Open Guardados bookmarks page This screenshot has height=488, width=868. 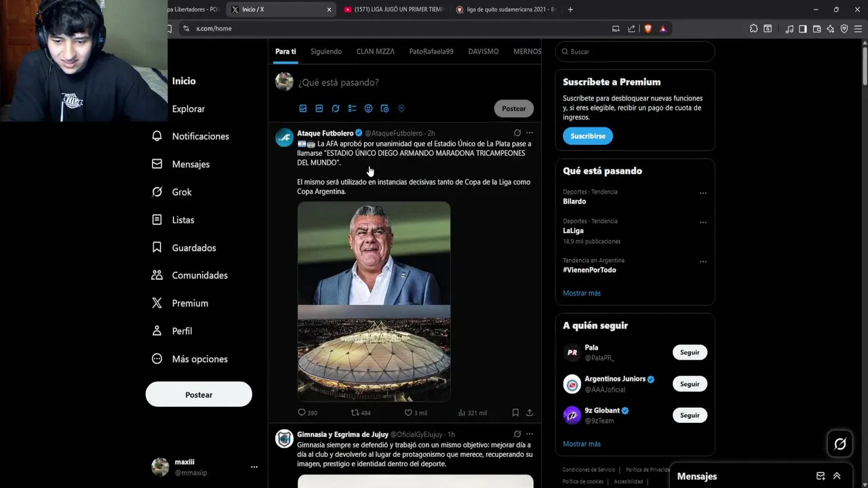tap(184, 247)
